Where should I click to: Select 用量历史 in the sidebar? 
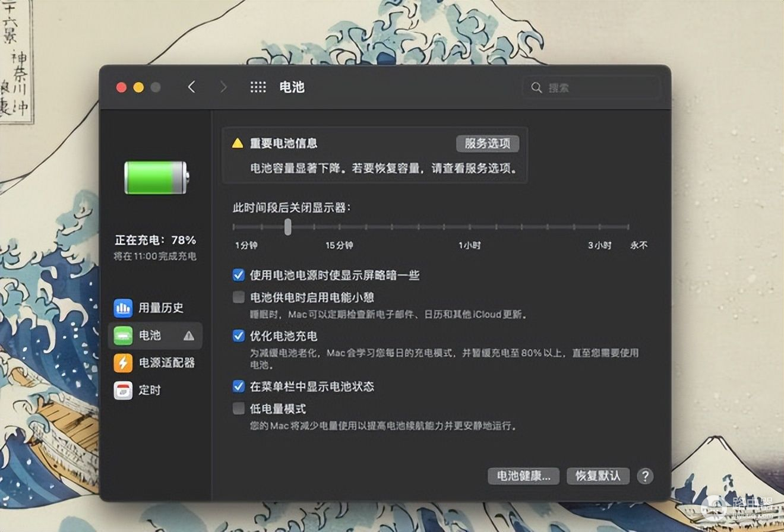(161, 308)
